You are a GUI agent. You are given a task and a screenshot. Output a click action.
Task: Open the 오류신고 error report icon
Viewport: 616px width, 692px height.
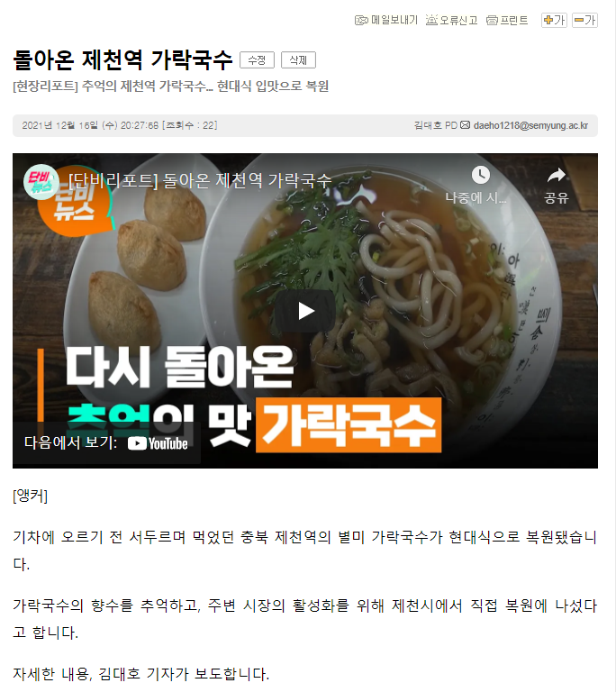(x=431, y=20)
